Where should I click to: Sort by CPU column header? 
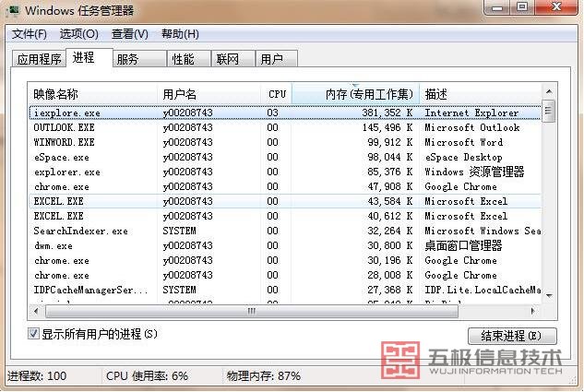tap(277, 94)
